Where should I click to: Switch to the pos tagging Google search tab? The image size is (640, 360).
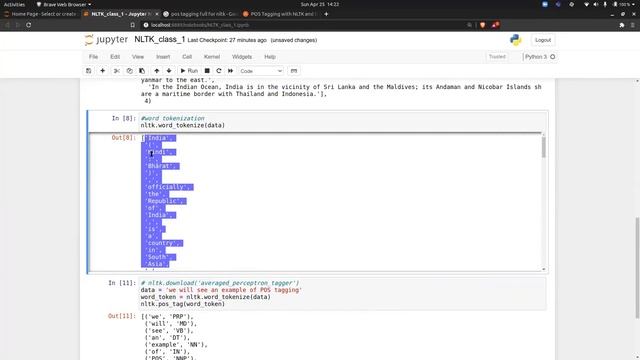pyautogui.click(x=199, y=14)
